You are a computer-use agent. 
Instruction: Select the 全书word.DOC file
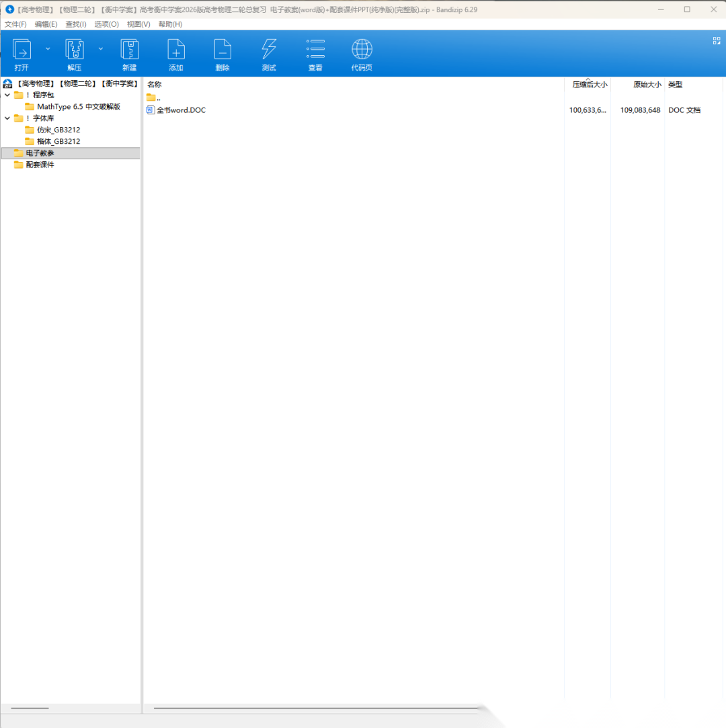(x=180, y=110)
